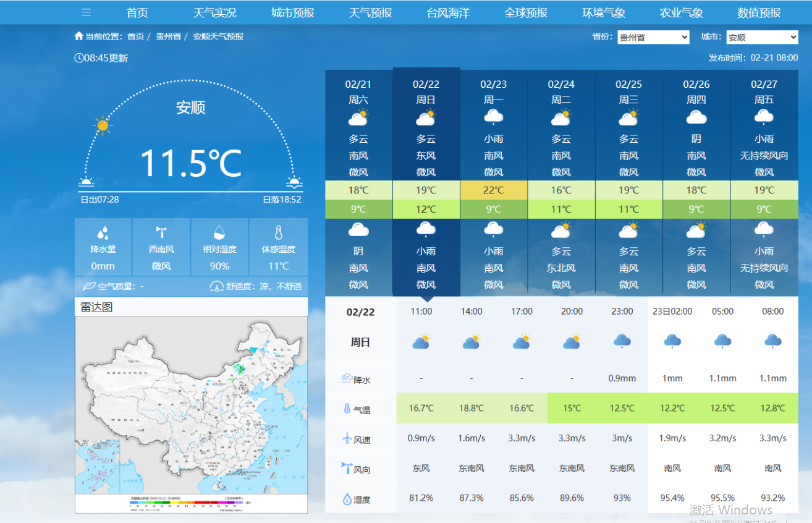Go to the 天气实况 menu
This screenshot has height=523, width=812.
pos(214,12)
